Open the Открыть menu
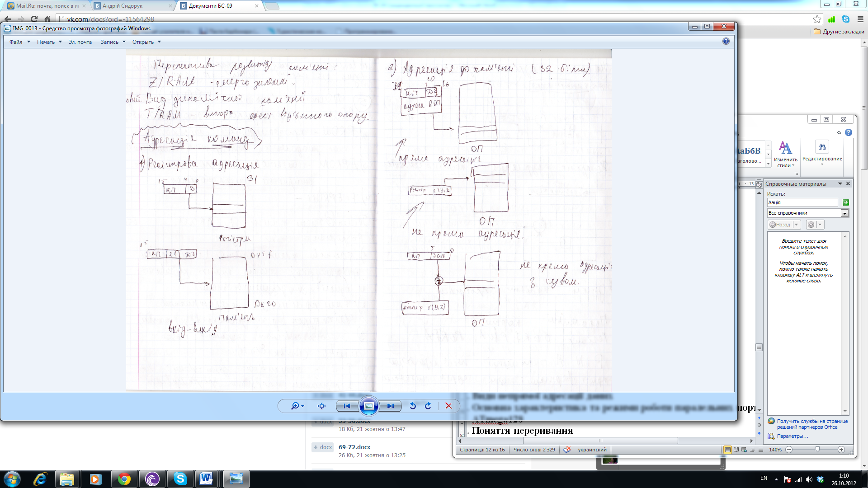Image resolution: width=868 pixels, height=488 pixels. pyautogui.click(x=146, y=42)
